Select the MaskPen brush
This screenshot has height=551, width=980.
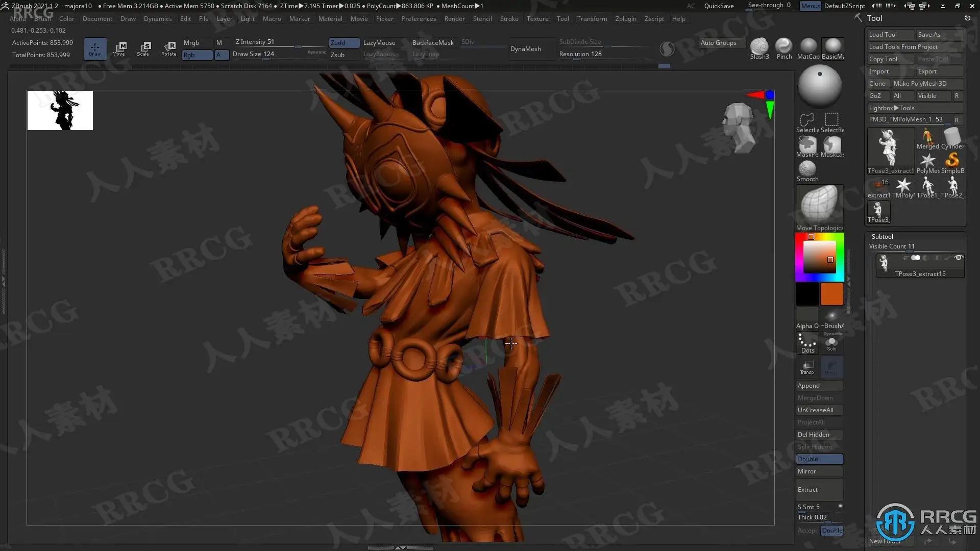[807, 147]
